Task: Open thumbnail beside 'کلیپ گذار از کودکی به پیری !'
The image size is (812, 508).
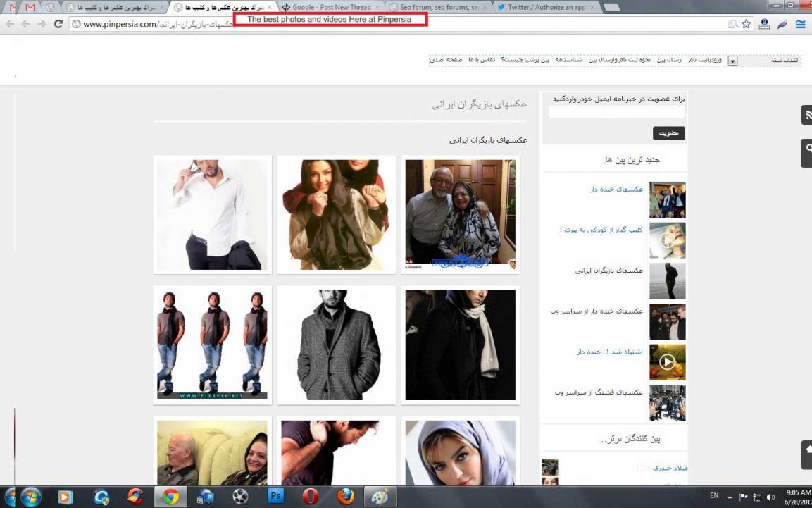Action: tap(668, 240)
